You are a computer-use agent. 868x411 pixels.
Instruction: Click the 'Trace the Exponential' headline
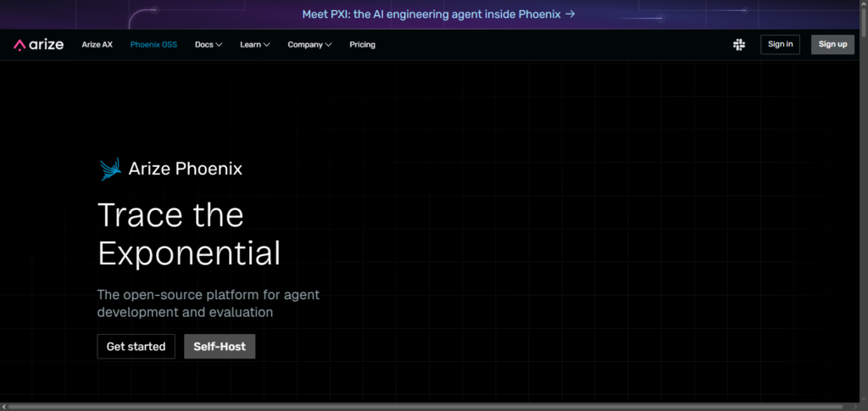click(x=189, y=235)
